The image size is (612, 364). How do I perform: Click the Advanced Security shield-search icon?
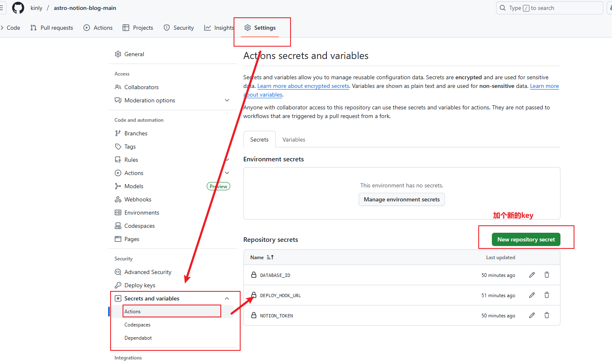[118, 272]
